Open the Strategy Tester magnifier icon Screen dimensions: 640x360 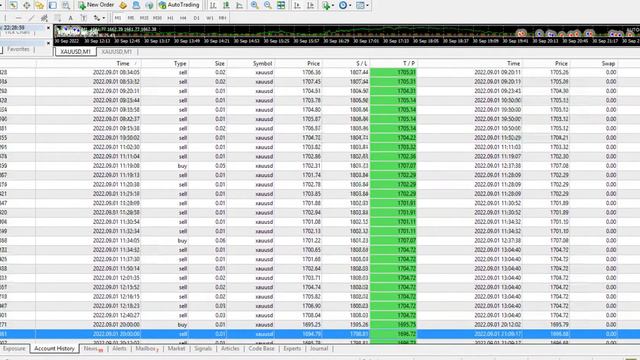coord(66,5)
